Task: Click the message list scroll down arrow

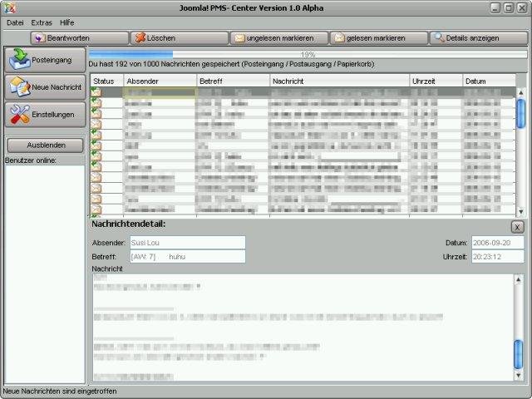Action: pos(521,212)
